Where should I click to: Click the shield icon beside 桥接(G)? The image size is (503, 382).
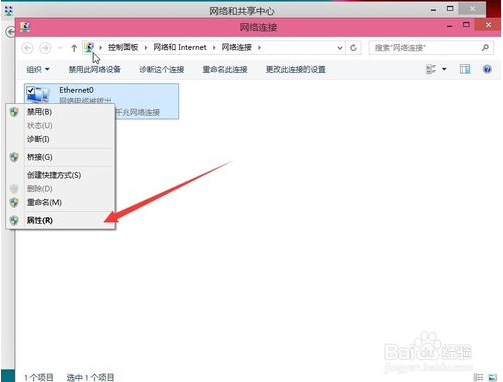point(14,157)
